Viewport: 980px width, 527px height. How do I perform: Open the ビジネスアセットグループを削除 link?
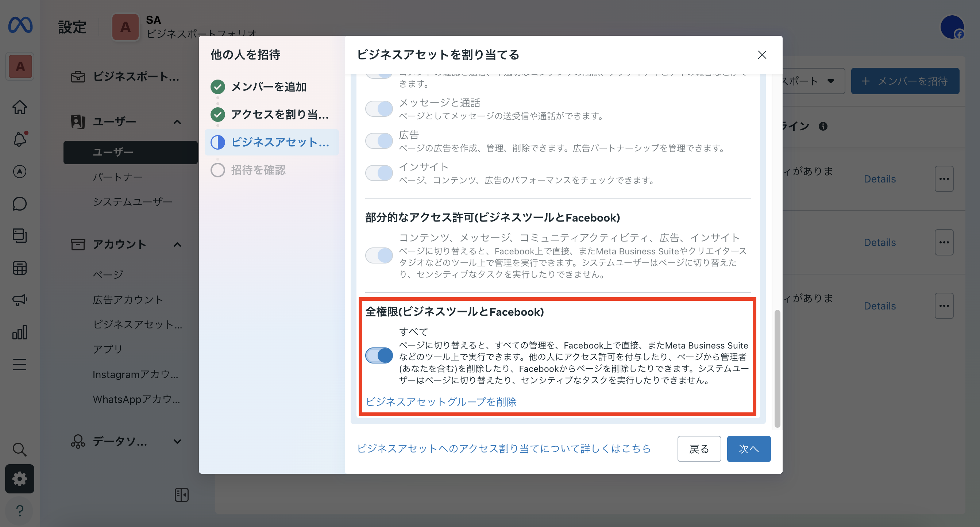point(441,402)
